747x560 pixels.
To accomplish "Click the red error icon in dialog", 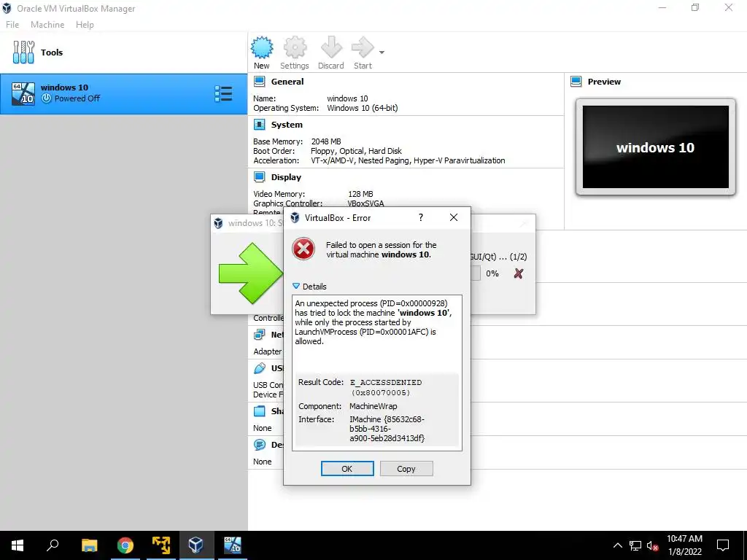I will click(303, 249).
